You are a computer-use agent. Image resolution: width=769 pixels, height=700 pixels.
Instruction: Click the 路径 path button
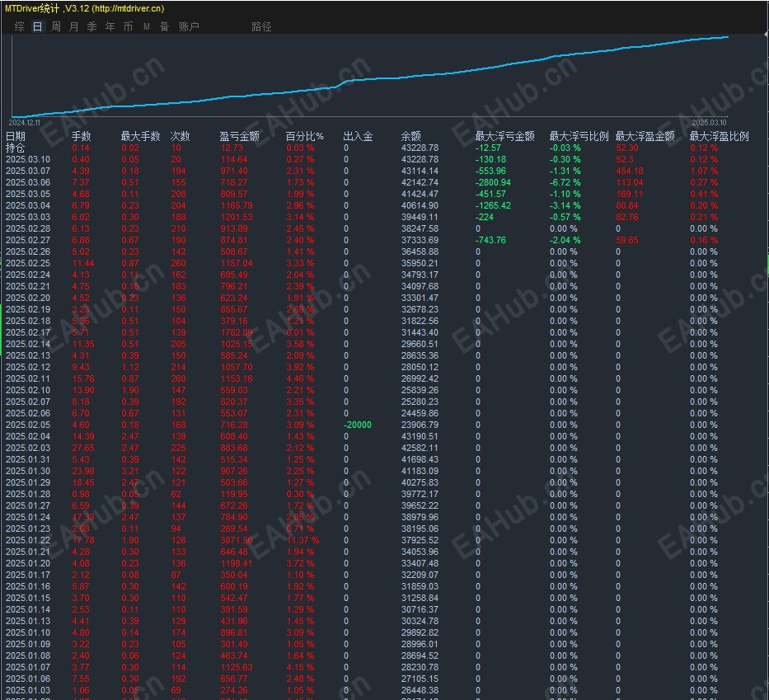pyautogui.click(x=261, y=26)
